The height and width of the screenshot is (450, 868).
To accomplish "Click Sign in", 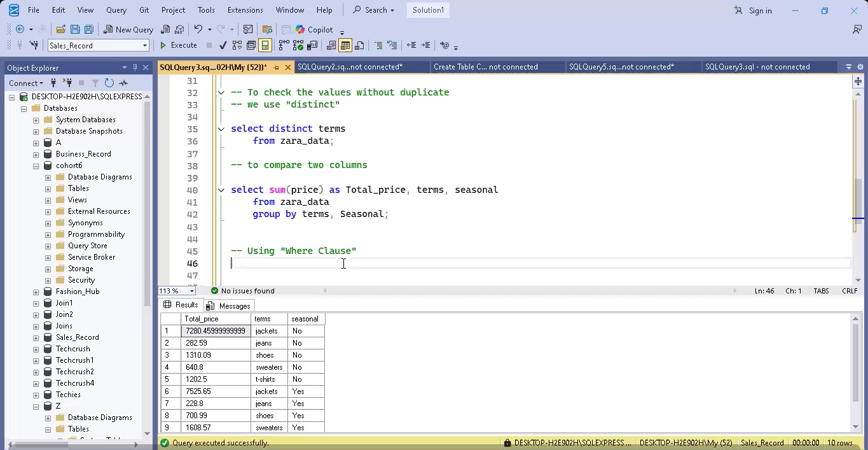I will tap(753, 10).
